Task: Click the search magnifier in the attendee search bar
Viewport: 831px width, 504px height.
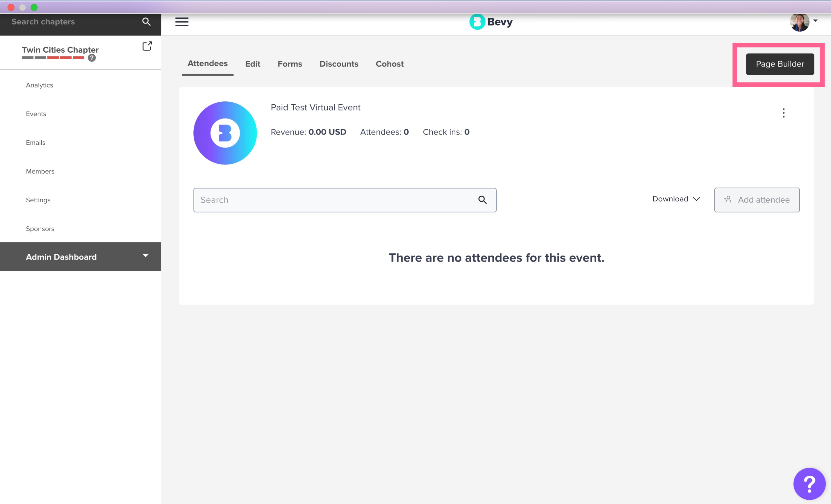Action: coord(483,200)
